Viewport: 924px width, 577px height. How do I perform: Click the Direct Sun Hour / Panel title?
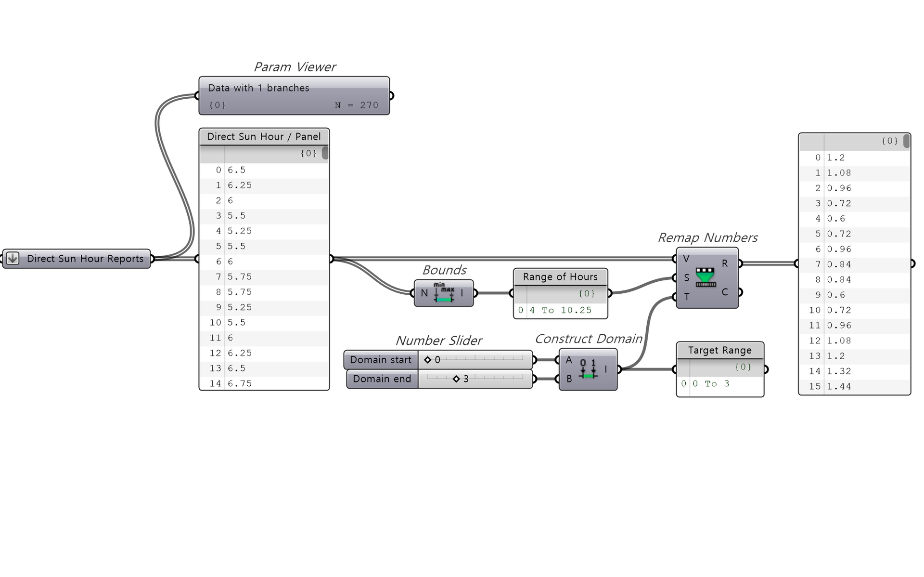(x=264, y=137)
